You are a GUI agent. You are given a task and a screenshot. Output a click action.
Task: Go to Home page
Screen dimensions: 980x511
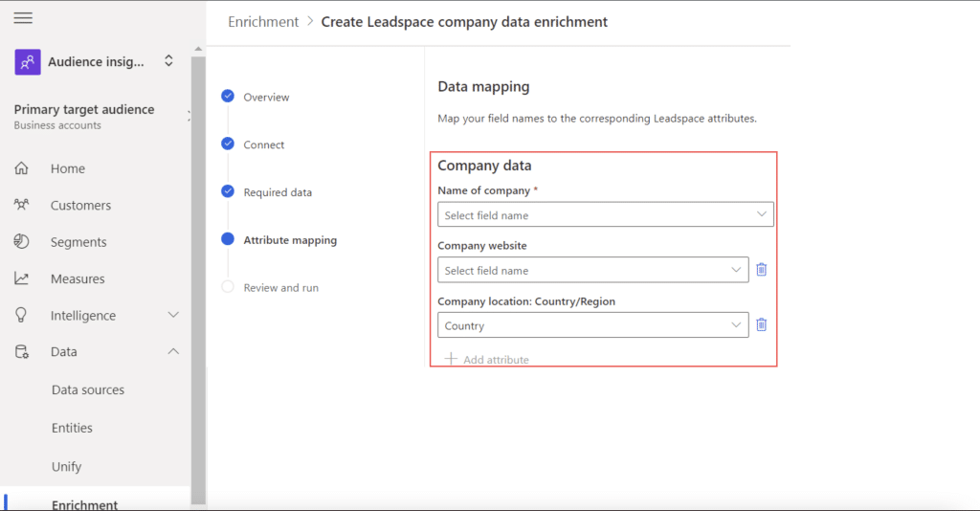[x=68, y=168]
